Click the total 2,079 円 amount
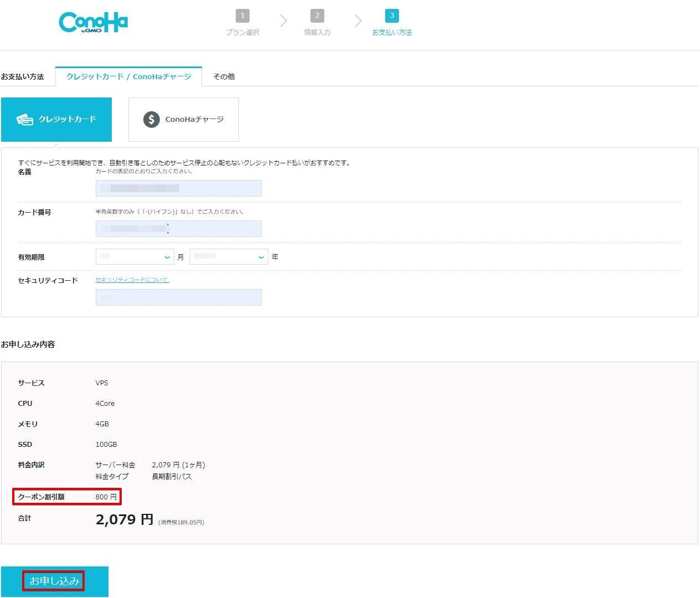700x598 pixels. click(x=125, y=520)
